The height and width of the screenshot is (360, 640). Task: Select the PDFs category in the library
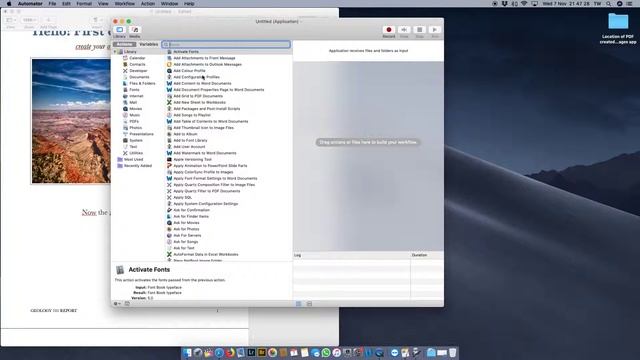[134, 121]
